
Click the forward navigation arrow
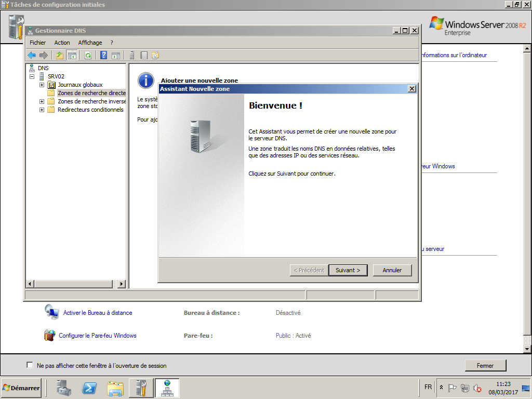click(x=43, y=55)
